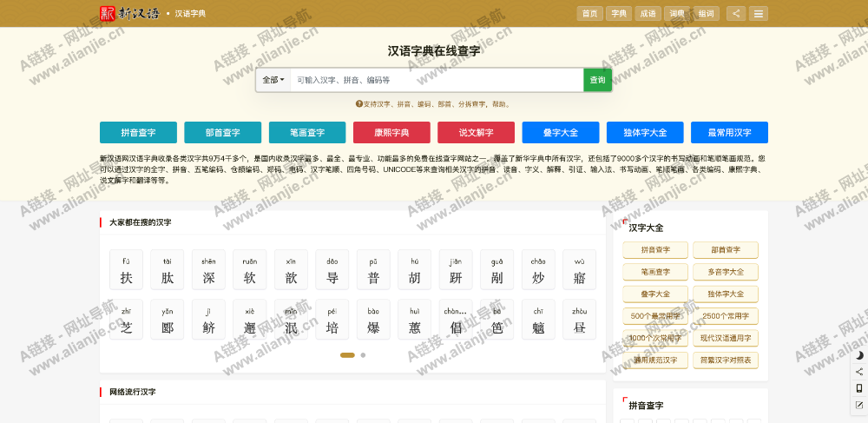
Task: Open 字典 in top navigation
Action: tap(619, 13)
